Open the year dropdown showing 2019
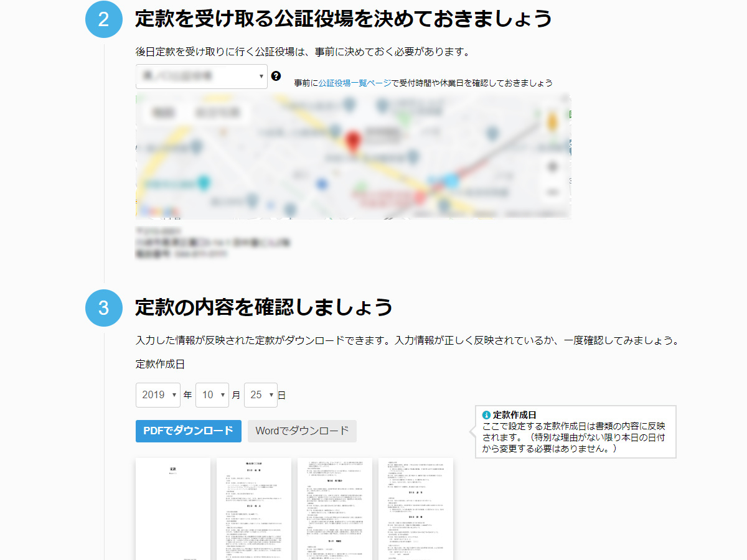The height and width of the screenshot is (560, 747). point(157,395)
